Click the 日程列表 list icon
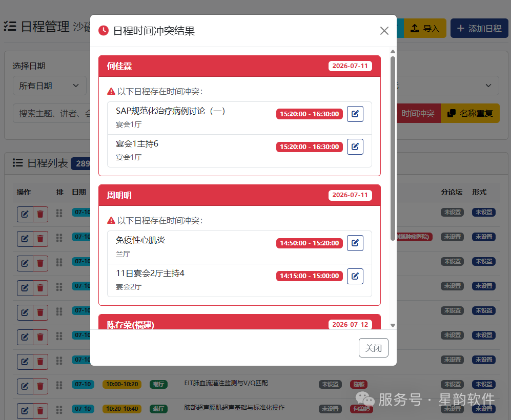The width and height of the screenshot is (511, 420). pyautogui.click(x=17, y=162)
